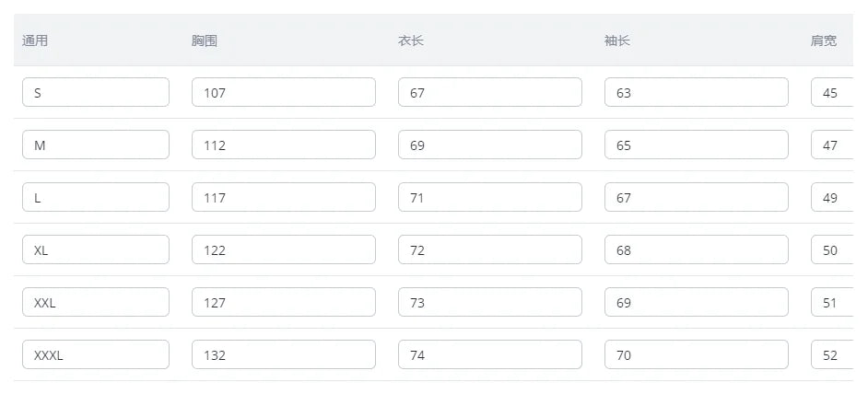Viewport: 868px width, 394px height.
Task: Click the size field containing S
Action: 95,92
